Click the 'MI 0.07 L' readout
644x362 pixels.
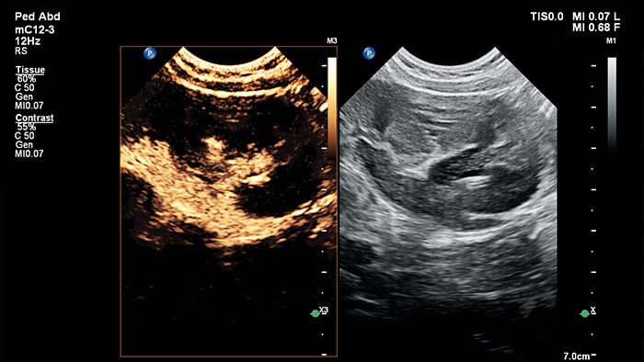pos(596,17)
